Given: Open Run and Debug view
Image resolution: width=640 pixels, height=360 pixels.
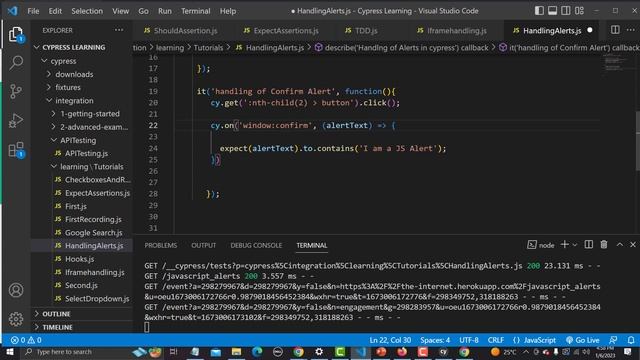Looking at the screenshot, I should tap(16, 121).
